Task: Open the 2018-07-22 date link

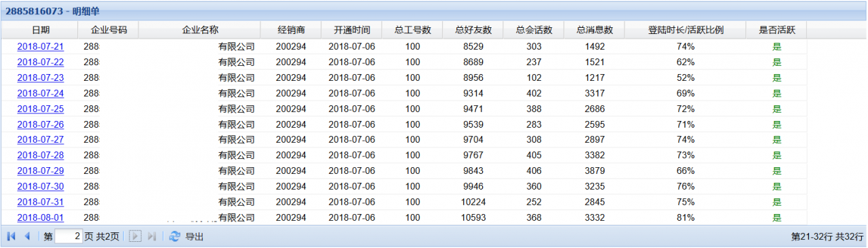Action: [41, 62]
